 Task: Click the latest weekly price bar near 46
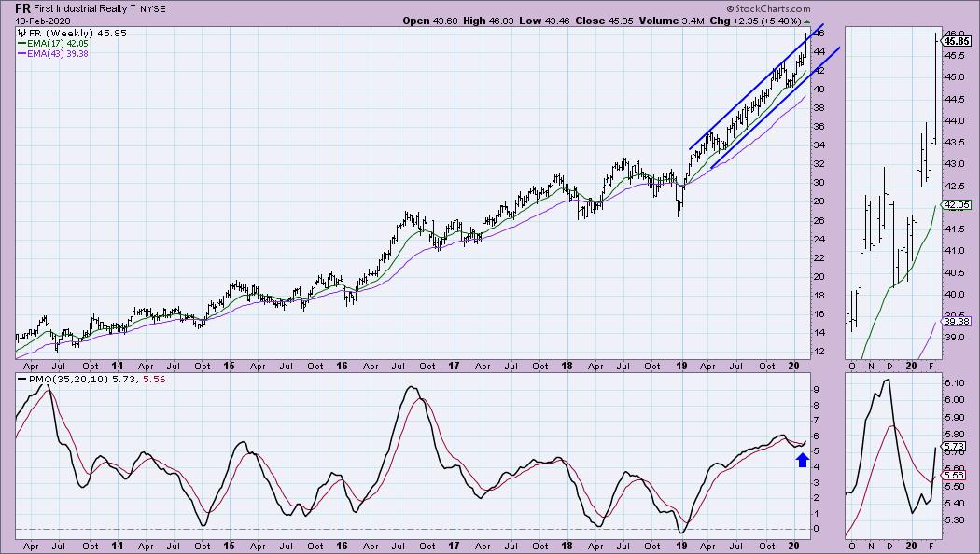coord(805,47)
